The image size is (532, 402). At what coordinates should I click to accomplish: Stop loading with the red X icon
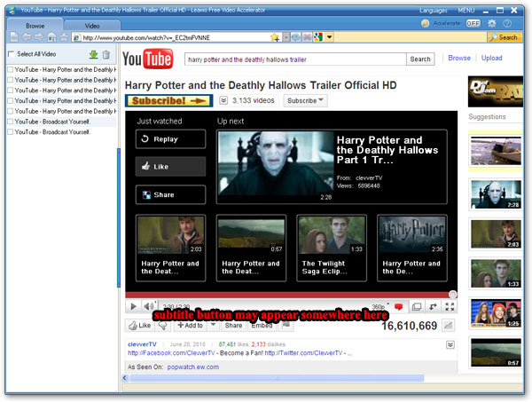click(x=307, y=37)
